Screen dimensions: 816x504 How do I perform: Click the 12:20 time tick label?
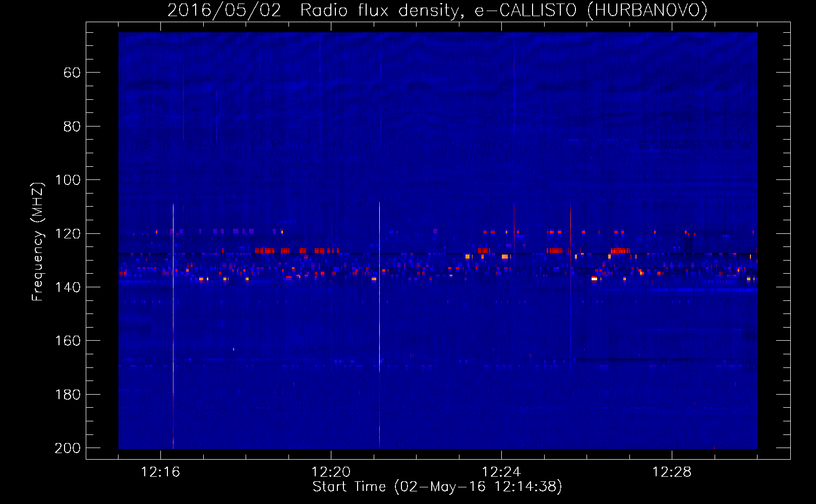tap(331, 472)
